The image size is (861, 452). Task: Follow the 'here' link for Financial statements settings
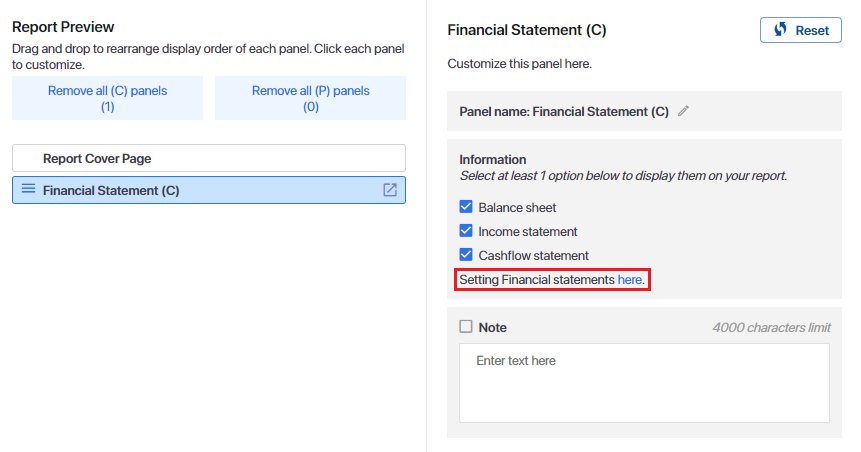[630, 280]
